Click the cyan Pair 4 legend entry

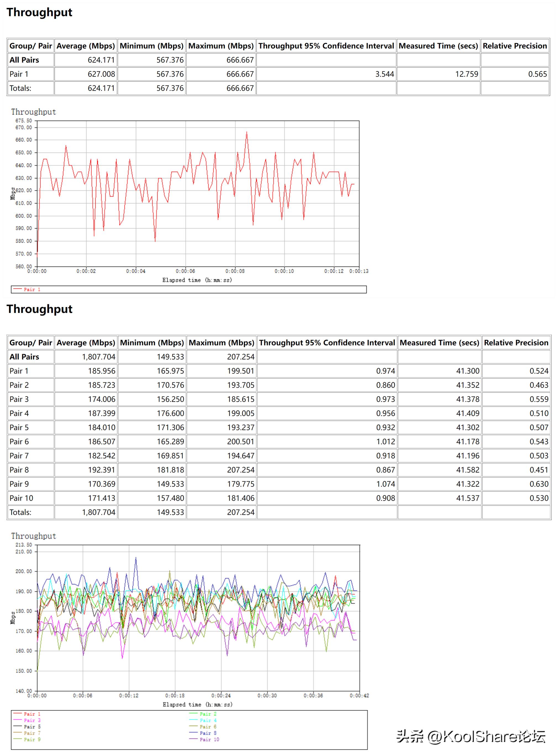click(208, 720)
